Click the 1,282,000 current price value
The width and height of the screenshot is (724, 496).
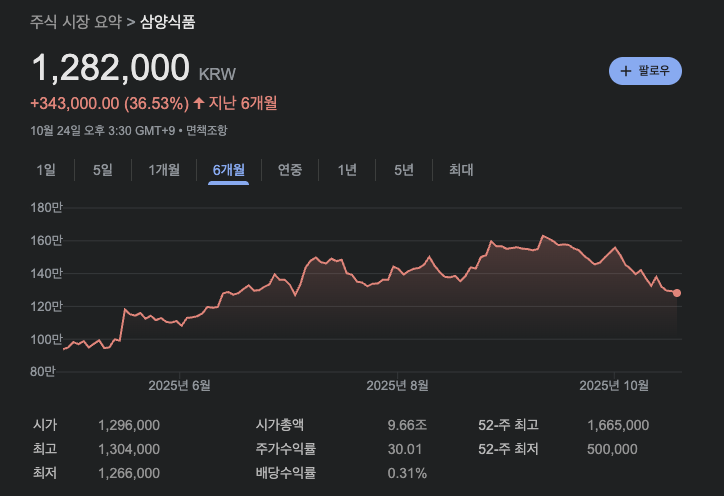[111, 68]
